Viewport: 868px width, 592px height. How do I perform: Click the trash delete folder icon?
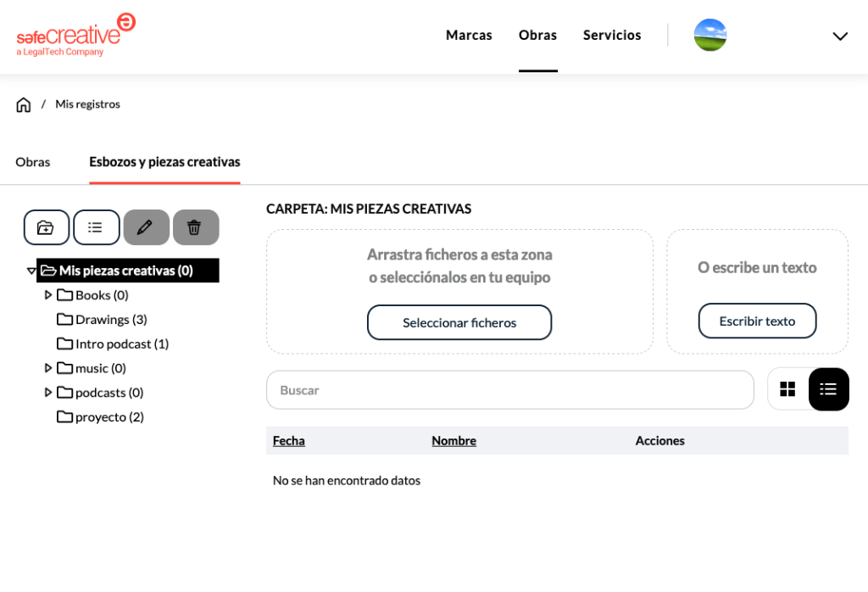click(195, 227)
